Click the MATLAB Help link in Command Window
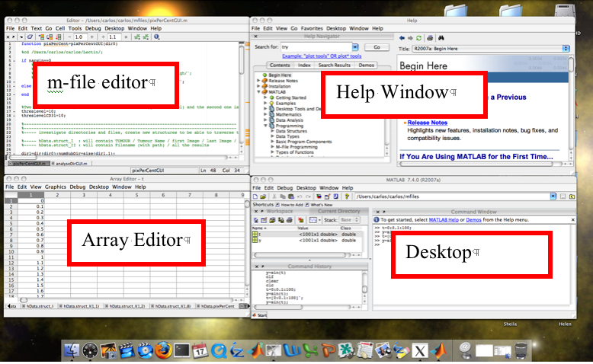The height and width of the screenshot is (364, 593). pyautogui.click(x=444, y=219)
